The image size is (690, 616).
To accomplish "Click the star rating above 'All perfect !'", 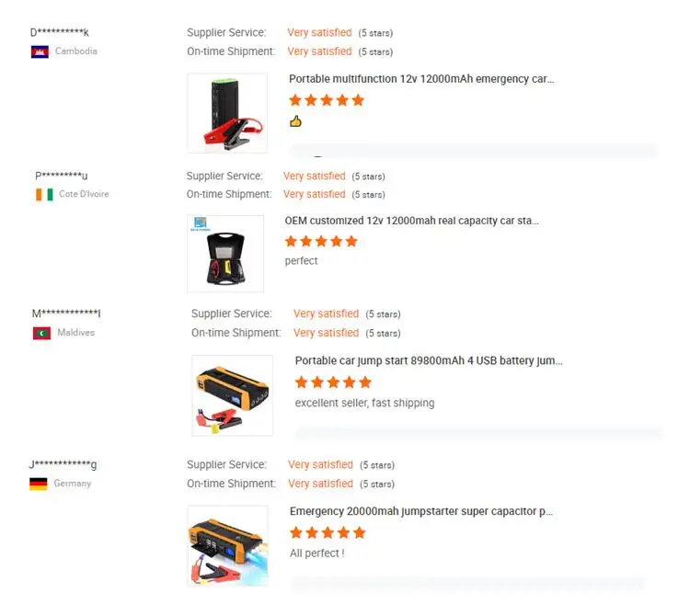I will tap(328, 533).
